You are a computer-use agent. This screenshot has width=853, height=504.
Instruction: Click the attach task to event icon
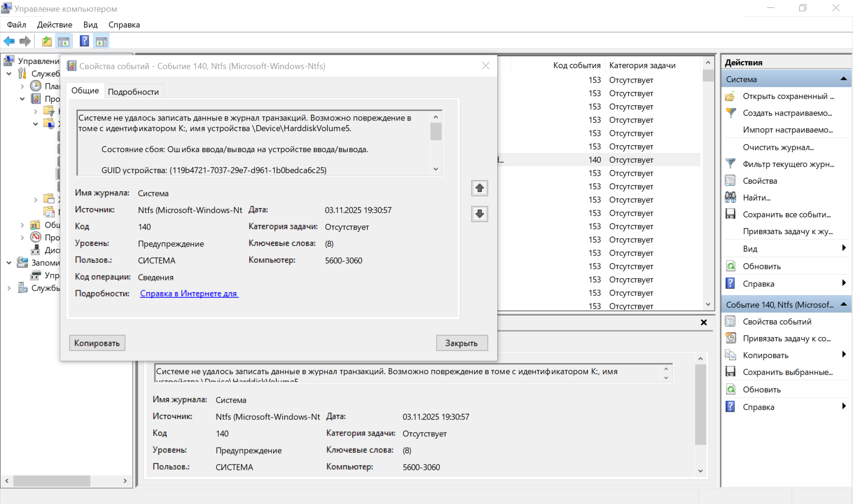pos(730,338)
